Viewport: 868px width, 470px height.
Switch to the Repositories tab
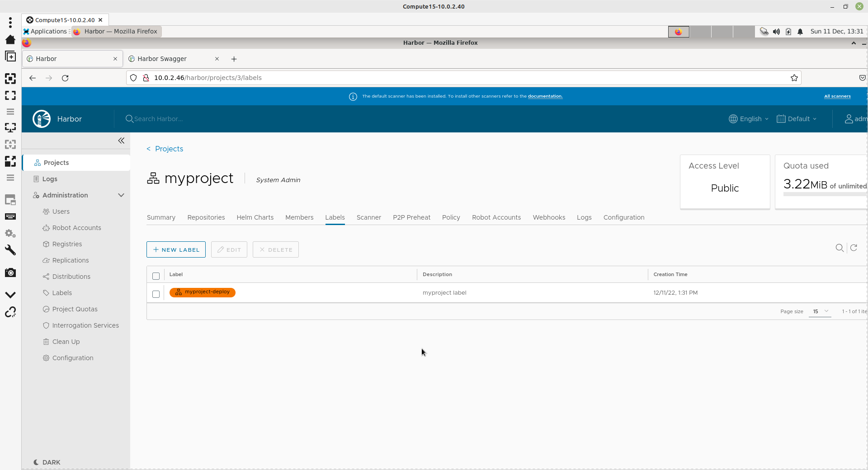(x=206, y=217)
